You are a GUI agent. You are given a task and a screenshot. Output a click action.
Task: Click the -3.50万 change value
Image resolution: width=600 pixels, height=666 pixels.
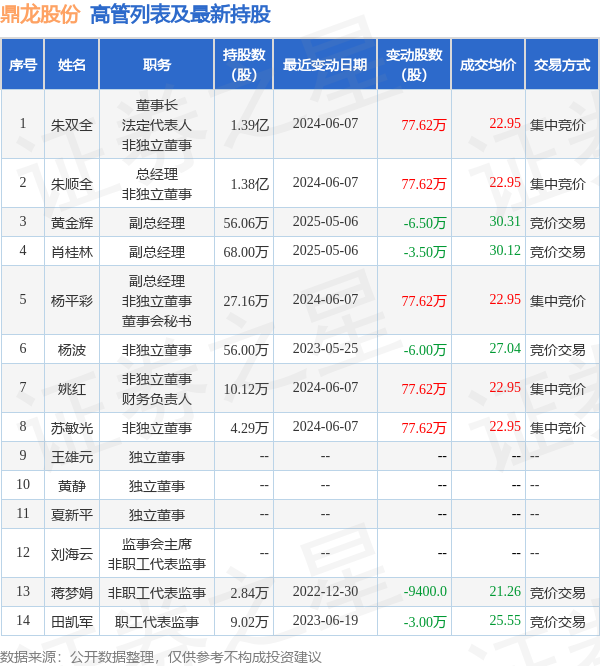tap(425, 252)
